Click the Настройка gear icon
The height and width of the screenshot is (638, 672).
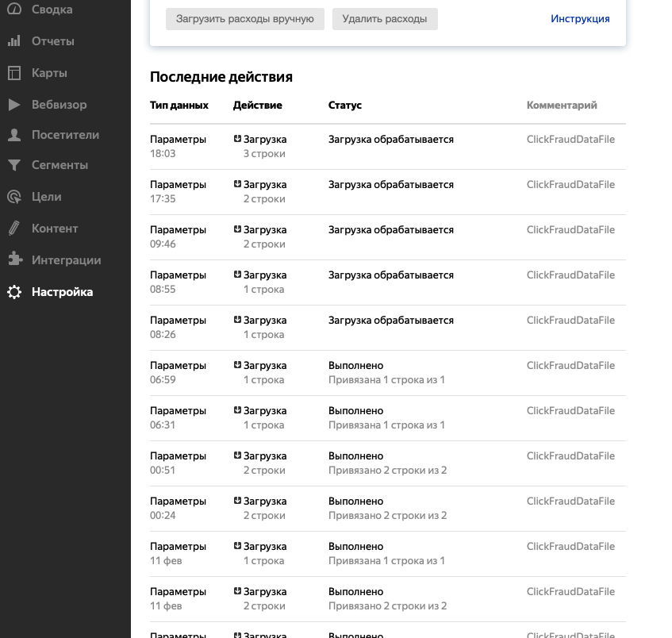(14, 292)
